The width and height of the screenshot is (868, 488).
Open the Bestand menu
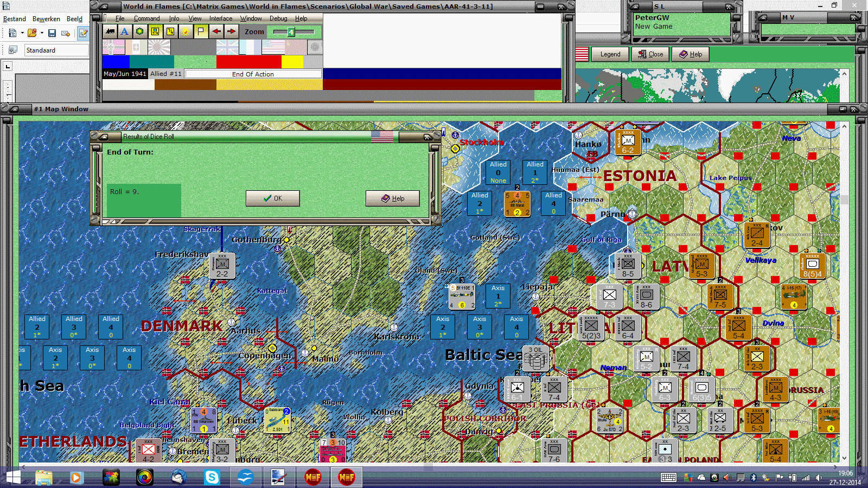(x=15, y=19)
